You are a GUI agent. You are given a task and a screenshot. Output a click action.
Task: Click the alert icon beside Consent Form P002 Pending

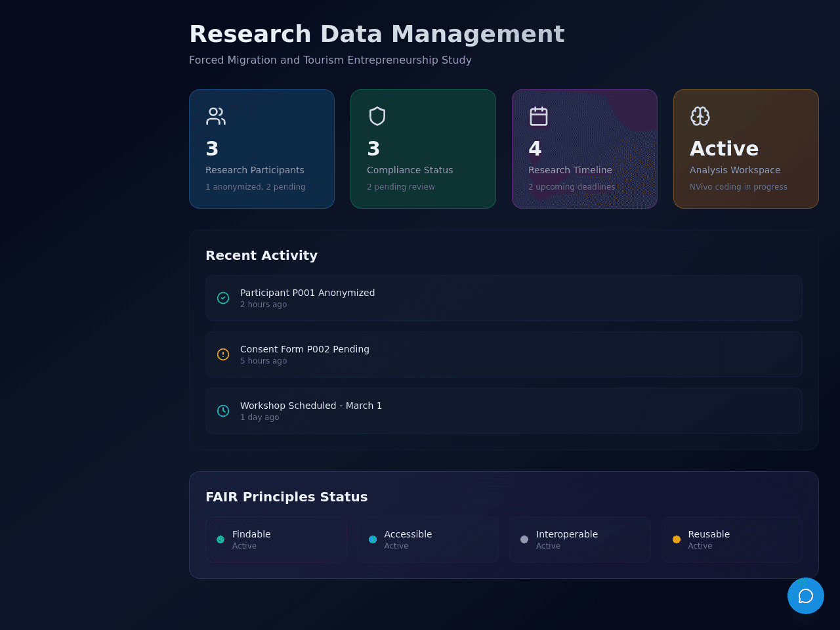coord(223,354)
